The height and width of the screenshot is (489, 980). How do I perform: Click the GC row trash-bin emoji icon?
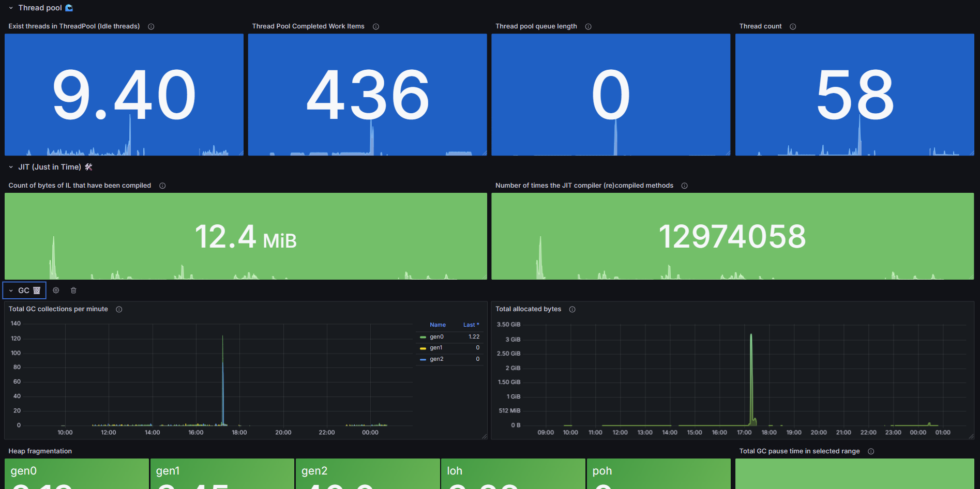tap(37, 291)
